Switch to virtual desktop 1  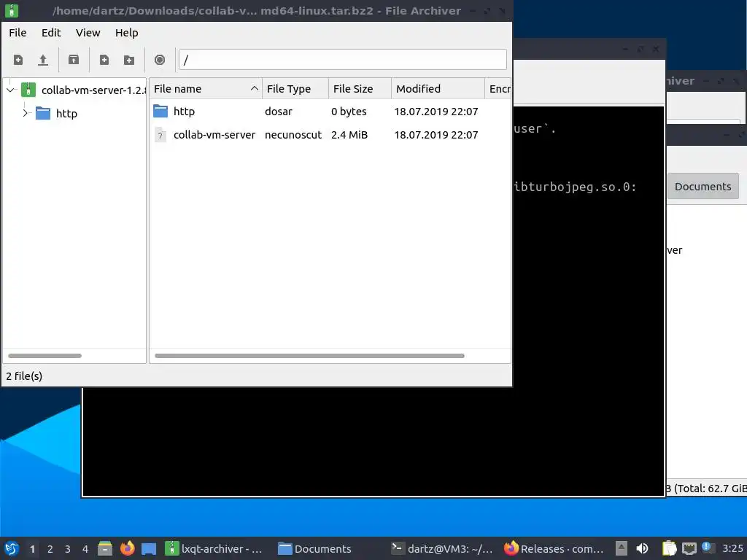tap(32, 549)
